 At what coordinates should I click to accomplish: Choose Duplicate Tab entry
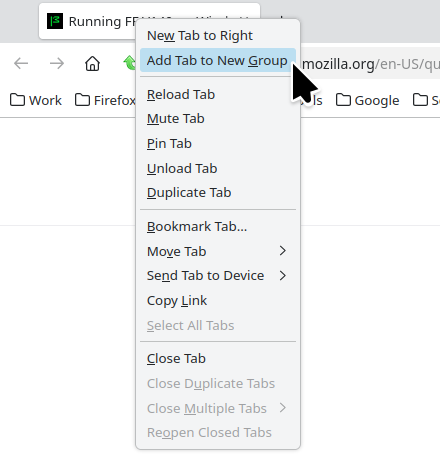[218, 193]
